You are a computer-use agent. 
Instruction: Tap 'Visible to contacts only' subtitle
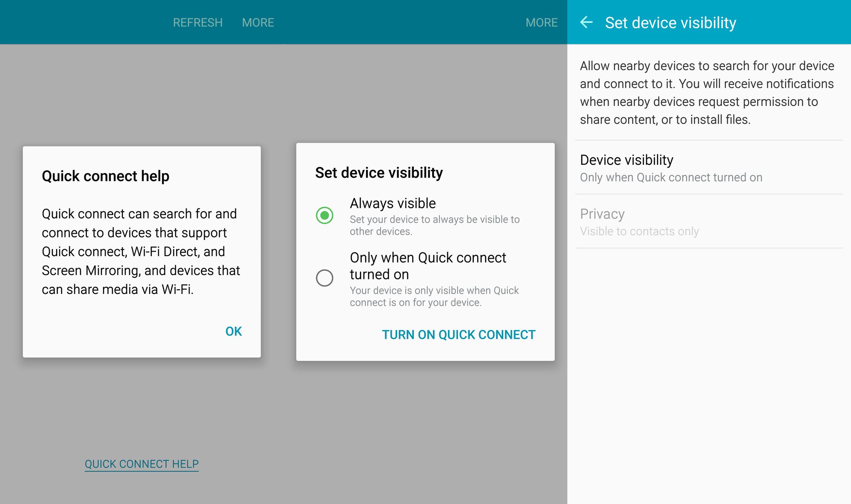(x=639, y=231)
